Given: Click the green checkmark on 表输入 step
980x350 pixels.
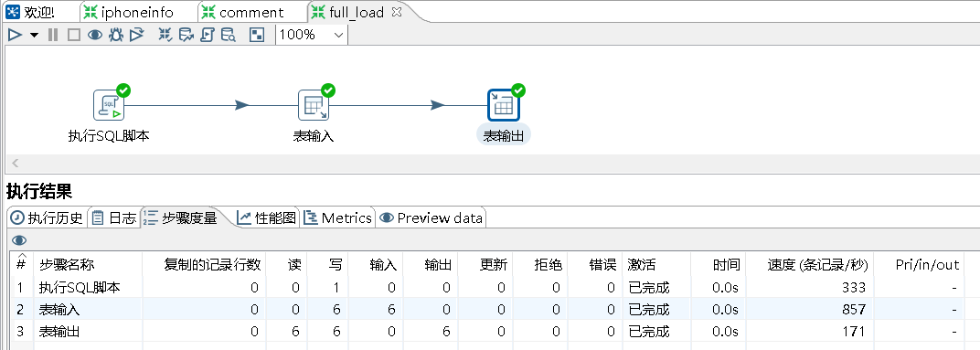Looking at the screenshot, I should pyautogui.click(x=328, y=90).
